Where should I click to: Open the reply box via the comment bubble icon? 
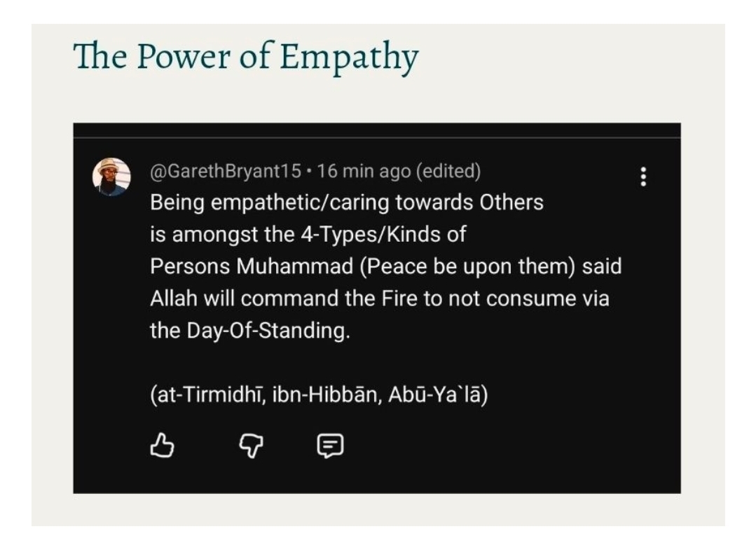(331, 445)
